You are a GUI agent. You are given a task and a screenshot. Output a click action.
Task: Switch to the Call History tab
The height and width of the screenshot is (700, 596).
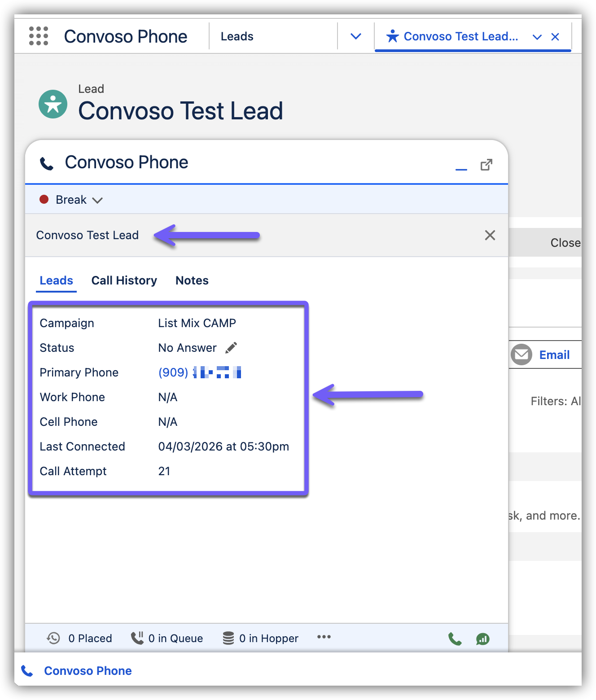124,280
